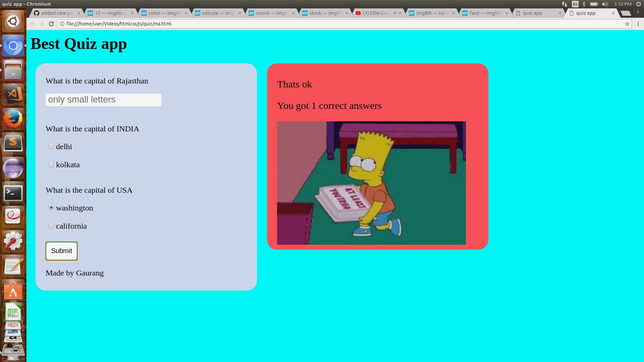Reload the quiz page
644x362 pixels.
51,24
